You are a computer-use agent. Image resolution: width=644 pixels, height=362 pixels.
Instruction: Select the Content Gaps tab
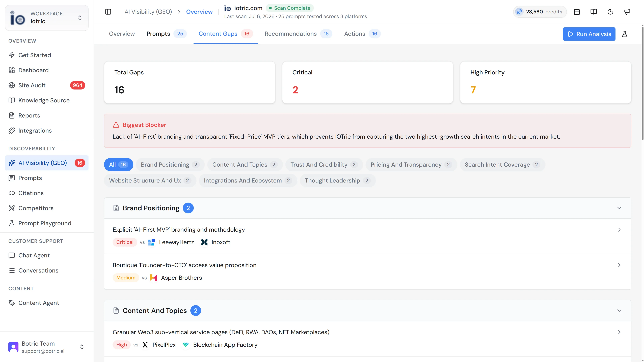[226, 34]
